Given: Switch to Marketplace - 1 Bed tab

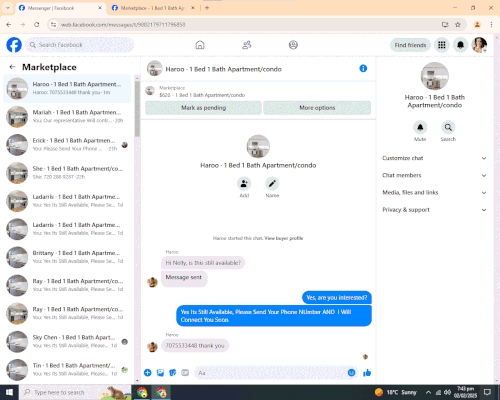Looking at the screenshot, I should coord(152,8).
